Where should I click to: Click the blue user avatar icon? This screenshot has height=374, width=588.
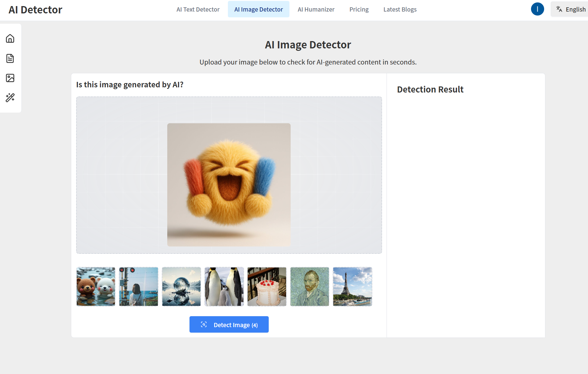tap(537, 9)
